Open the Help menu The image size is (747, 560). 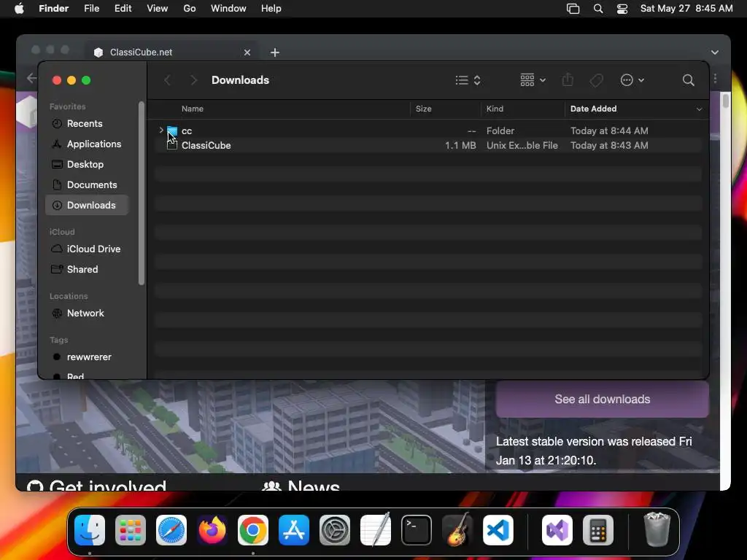271,9
